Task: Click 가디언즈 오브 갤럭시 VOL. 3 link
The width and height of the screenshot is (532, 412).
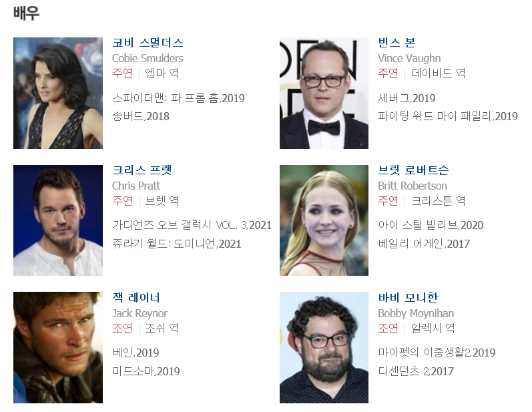Action: tap(192, 225)
